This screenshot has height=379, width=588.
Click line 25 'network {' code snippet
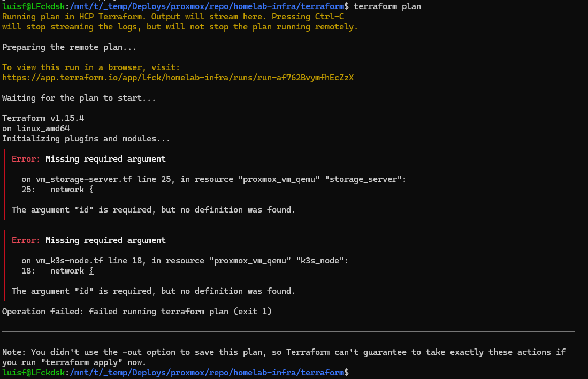coord(72,189)
